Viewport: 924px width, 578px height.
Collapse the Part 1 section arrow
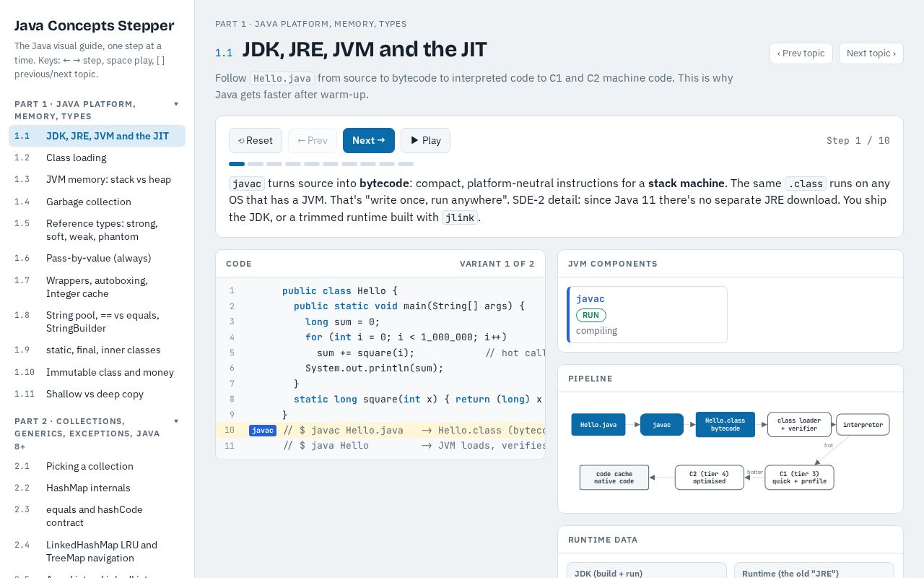coord(176,104)
